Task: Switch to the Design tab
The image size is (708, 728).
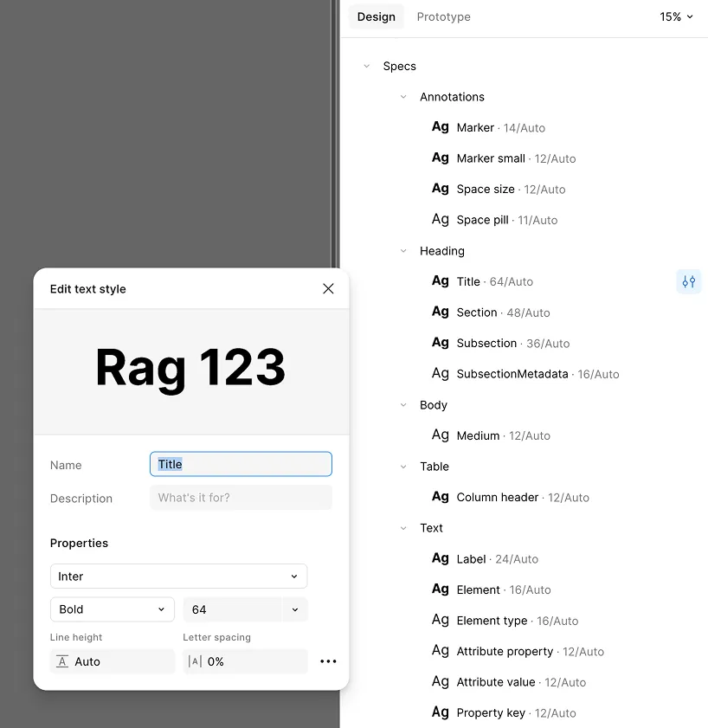Action: [x=376, y=16]
